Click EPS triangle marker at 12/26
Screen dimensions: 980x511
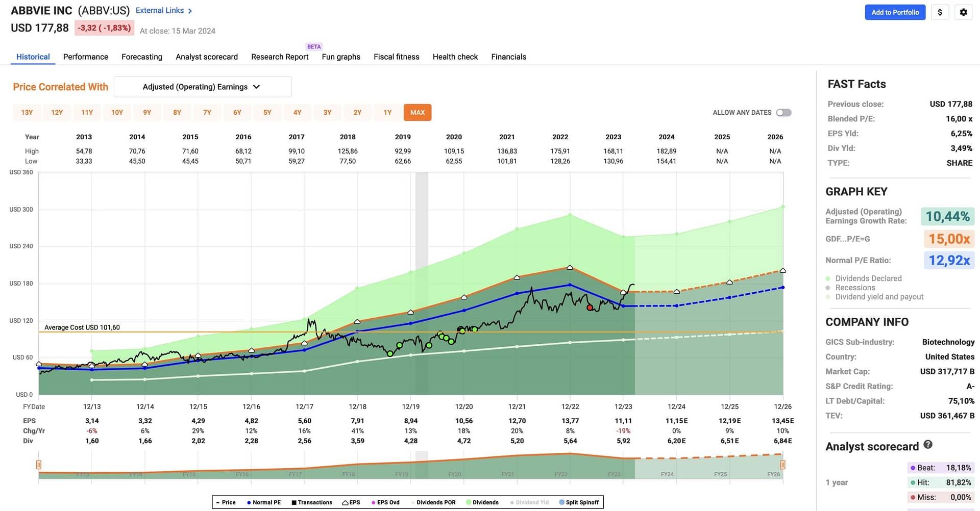click(782, 270)
